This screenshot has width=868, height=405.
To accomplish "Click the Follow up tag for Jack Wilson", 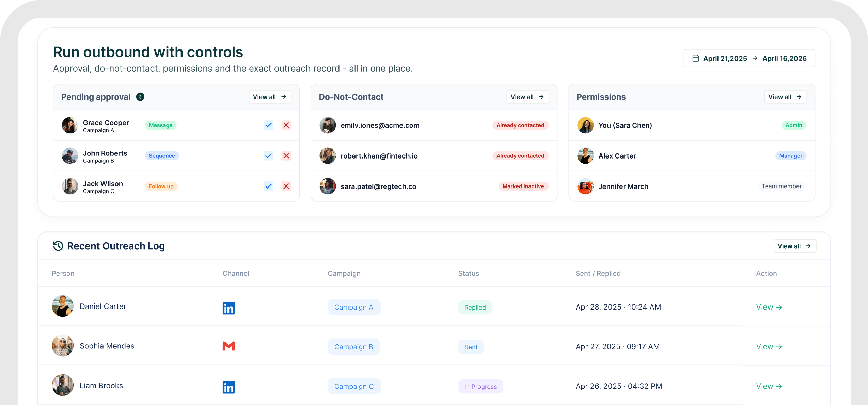I will (x=161, y=186).
